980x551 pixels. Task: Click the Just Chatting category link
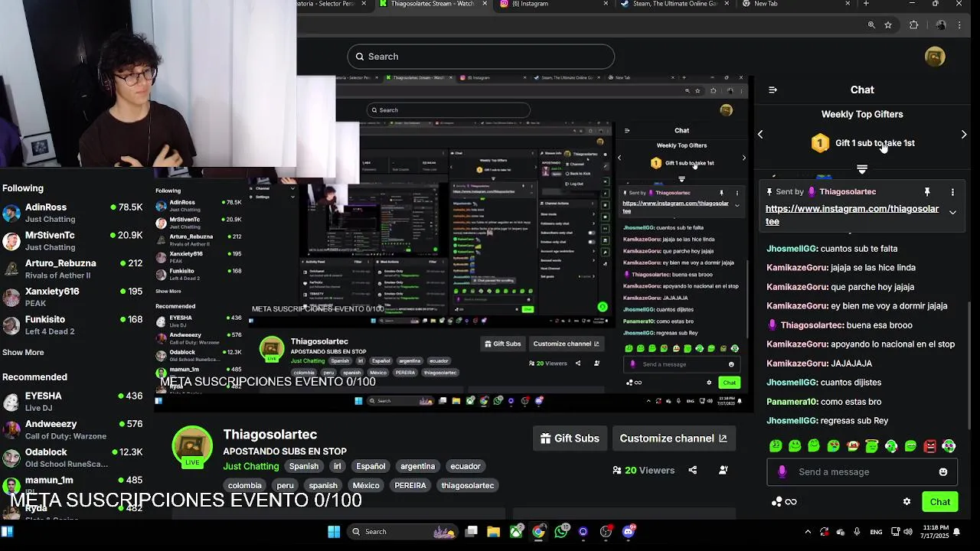(251, 466)
